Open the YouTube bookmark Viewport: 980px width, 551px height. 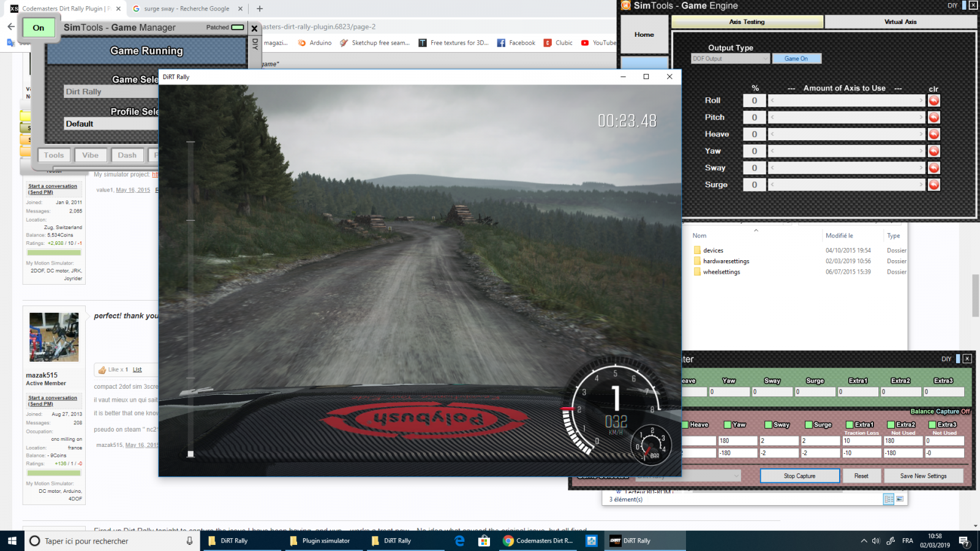point(598,43)
